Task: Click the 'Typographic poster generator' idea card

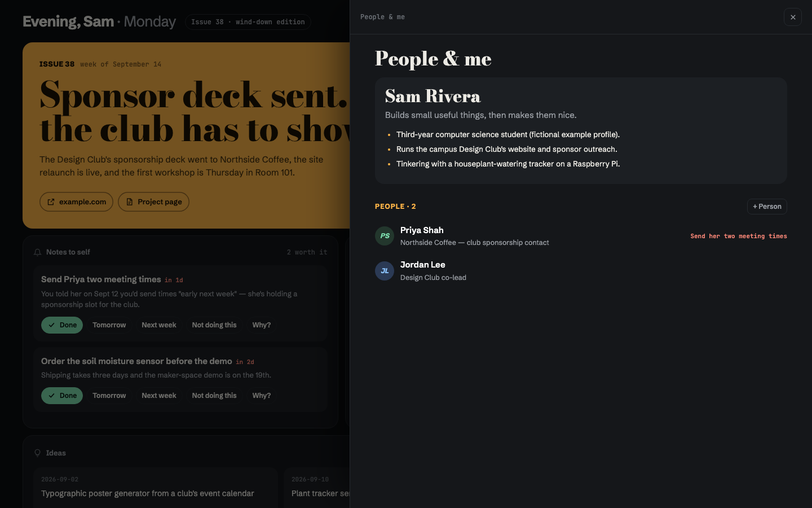Action: pos(155,488)
